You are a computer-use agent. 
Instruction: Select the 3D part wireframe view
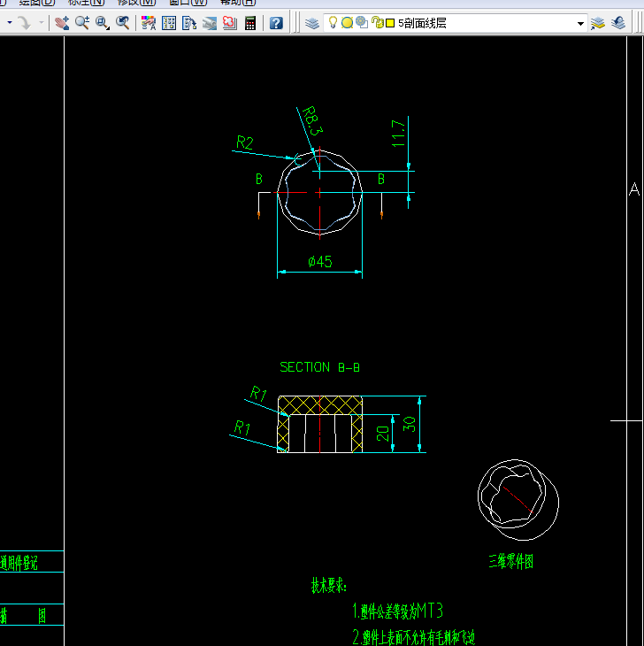518,499
